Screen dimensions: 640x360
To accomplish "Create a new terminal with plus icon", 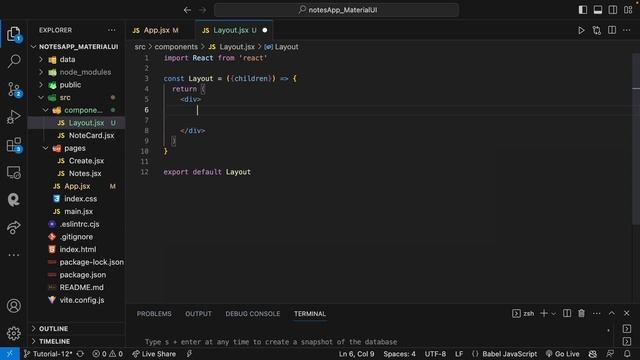I will point(544,313).
